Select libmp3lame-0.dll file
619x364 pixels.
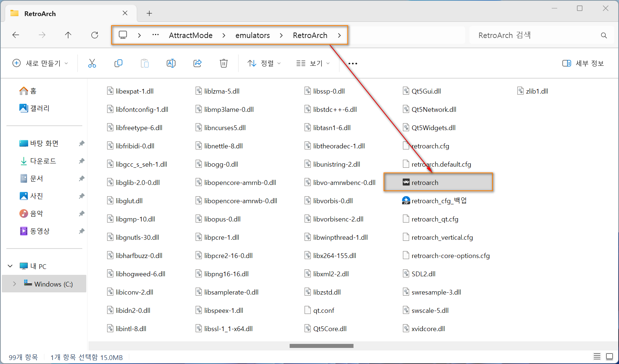pyautogui.click(x=225, y=109)
